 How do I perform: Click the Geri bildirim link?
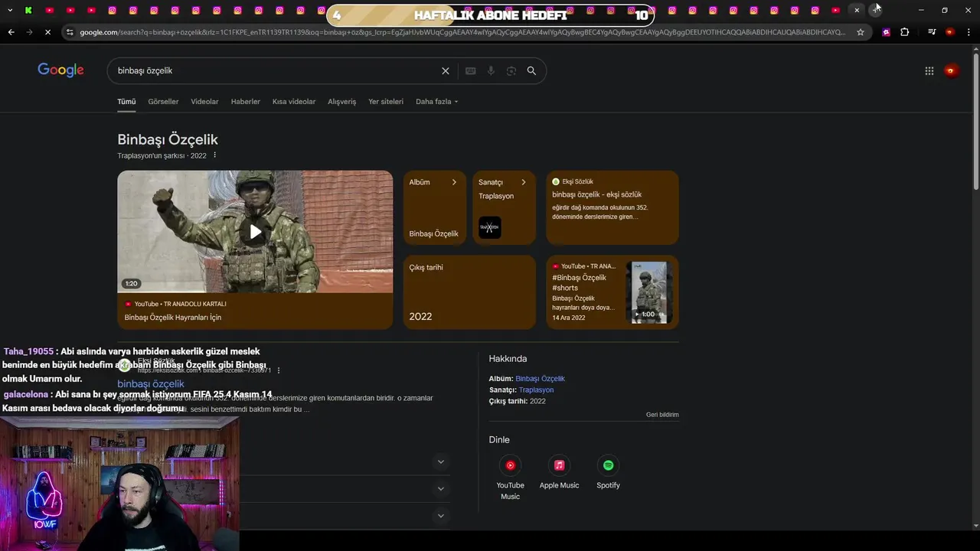click(x=662, y=415)
